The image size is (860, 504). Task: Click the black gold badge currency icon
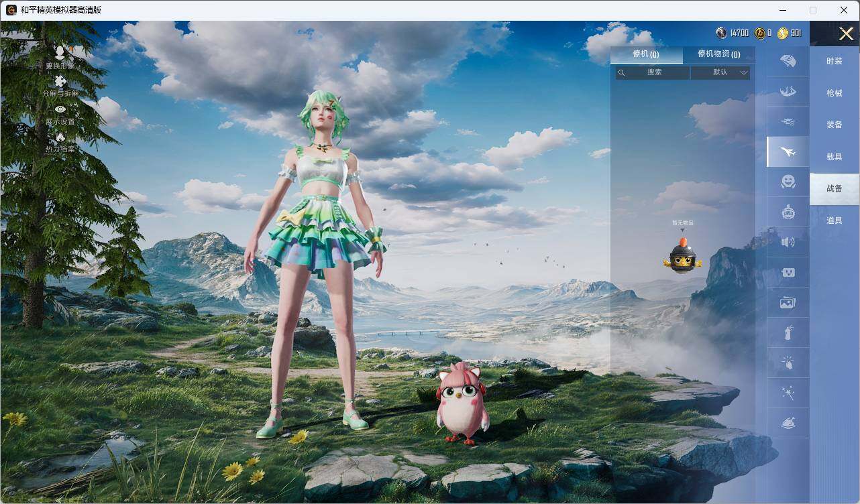click(759, 33)
